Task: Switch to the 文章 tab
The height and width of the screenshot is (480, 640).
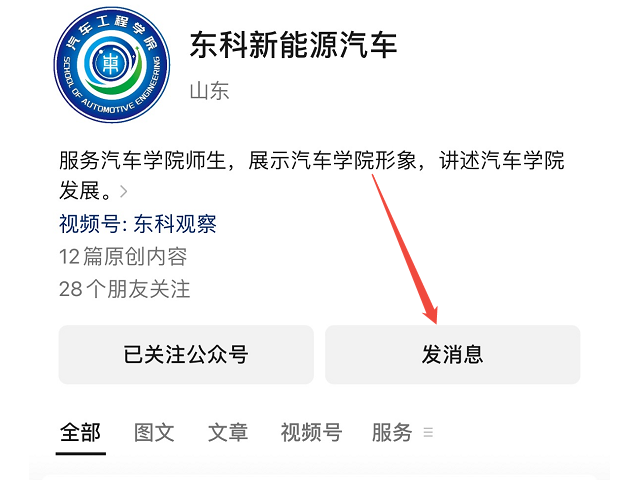Action: [x=228, y=432]
